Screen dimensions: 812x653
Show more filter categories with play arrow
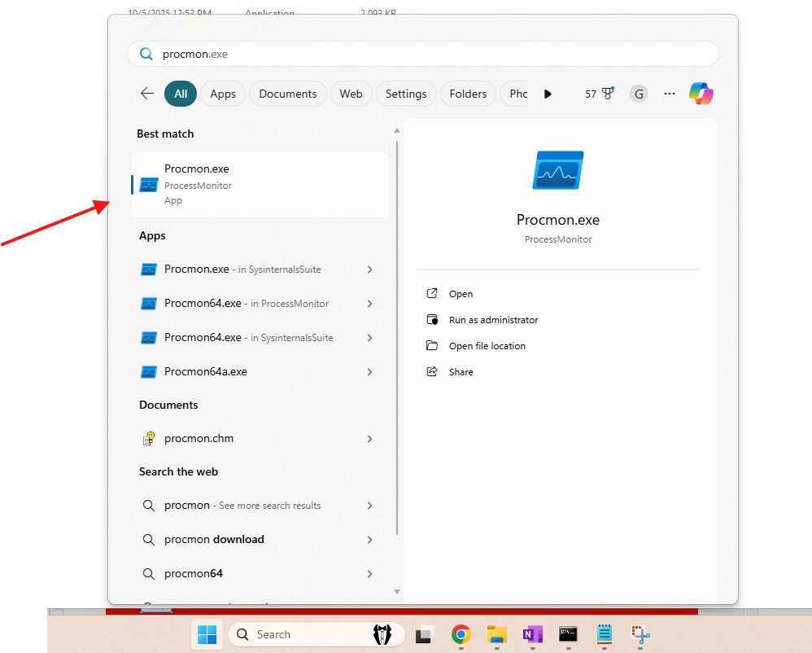tap(548, 94)
